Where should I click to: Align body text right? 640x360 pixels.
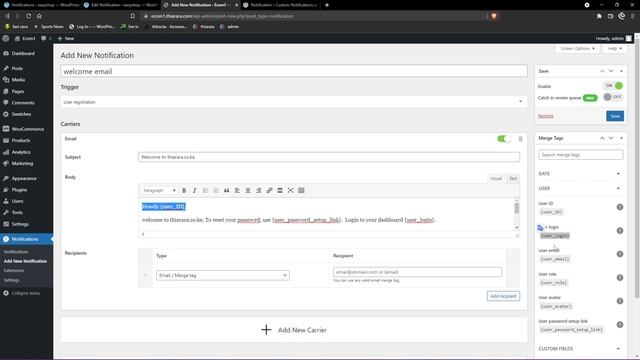[258, 191]
